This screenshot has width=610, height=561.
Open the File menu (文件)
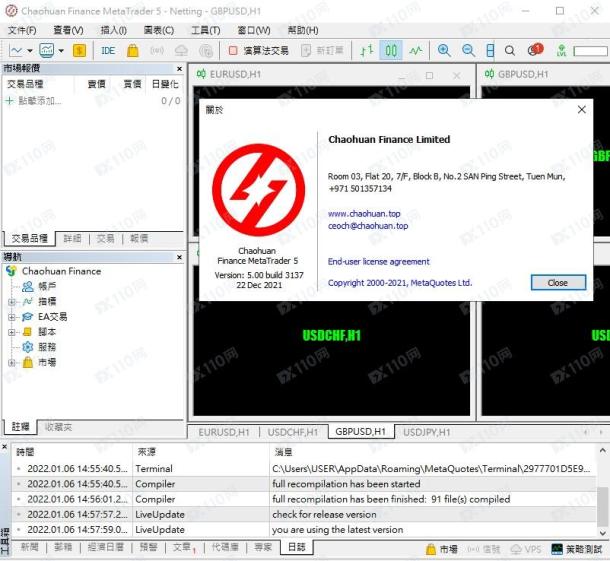[22, 30]
